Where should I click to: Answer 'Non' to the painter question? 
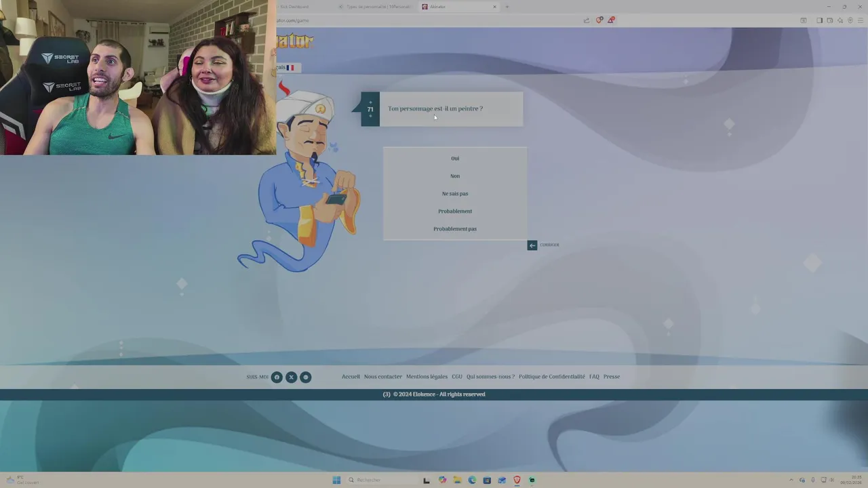(x=455, y=176)
